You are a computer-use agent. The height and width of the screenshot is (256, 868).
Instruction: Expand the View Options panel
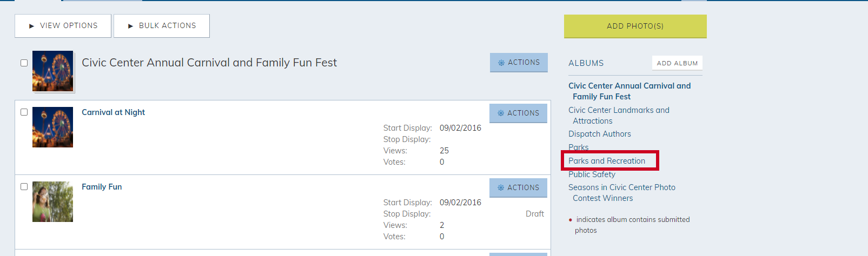coord(63,26)
